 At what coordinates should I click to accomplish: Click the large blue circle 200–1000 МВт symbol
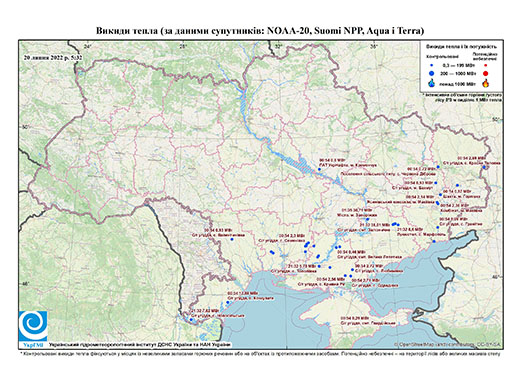[432, 73]
